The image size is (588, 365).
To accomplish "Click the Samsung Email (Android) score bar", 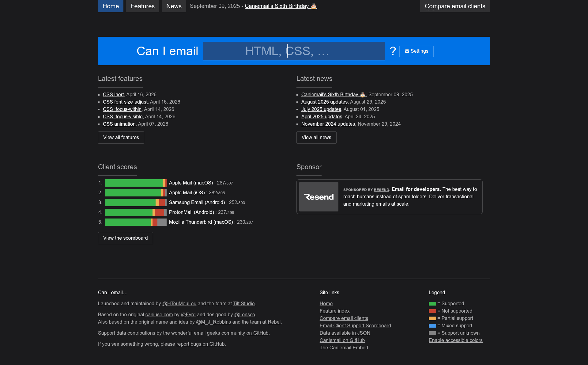I will click(x=136, y=203).
